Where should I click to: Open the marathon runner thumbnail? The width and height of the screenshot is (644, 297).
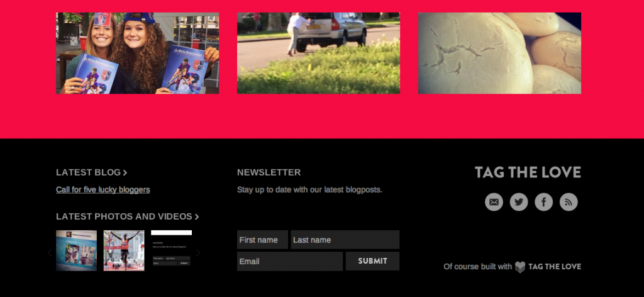tap(124, 250)
